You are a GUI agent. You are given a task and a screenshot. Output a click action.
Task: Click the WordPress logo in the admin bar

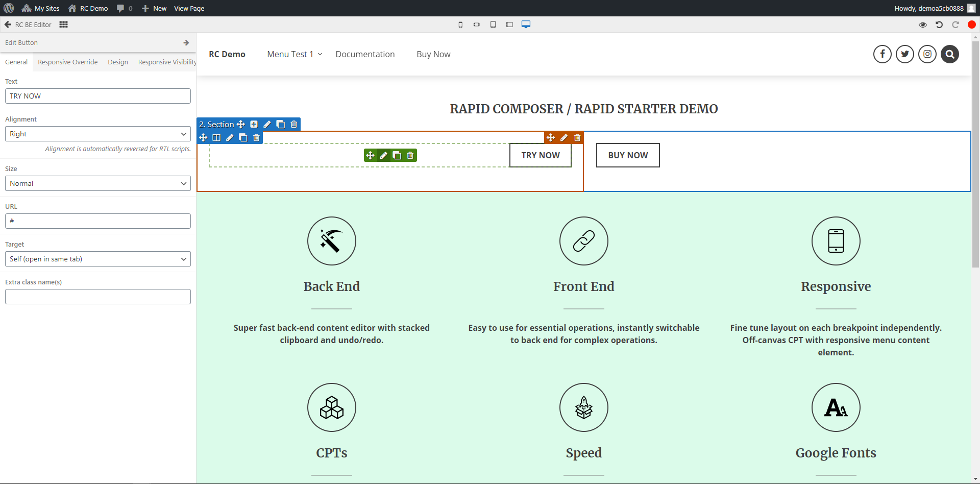(x=9, y=8)
